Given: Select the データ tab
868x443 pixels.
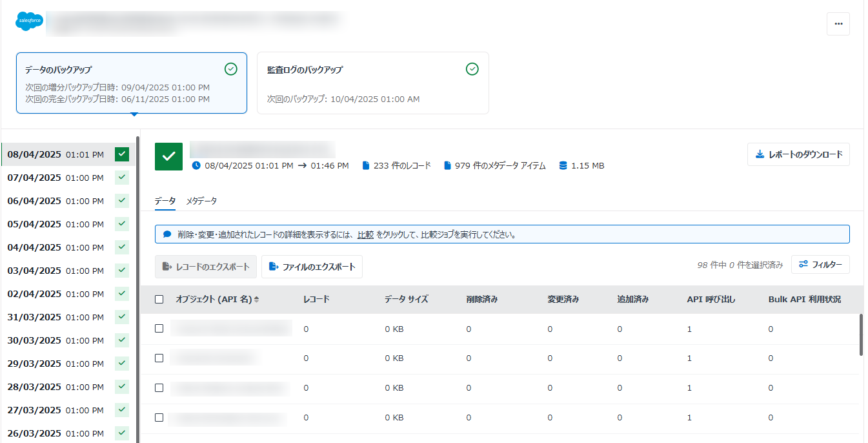Looking at the screenshot, I should (x=164, y=201).
